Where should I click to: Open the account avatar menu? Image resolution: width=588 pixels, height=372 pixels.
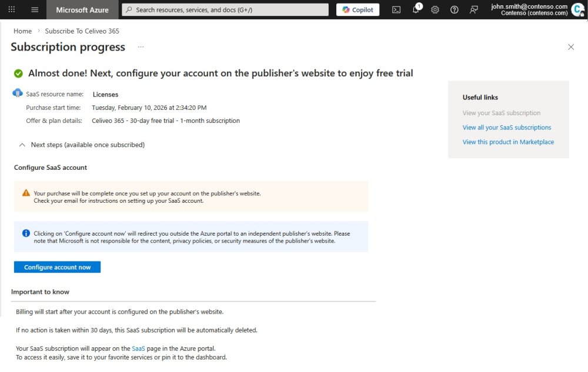[578, 10]
